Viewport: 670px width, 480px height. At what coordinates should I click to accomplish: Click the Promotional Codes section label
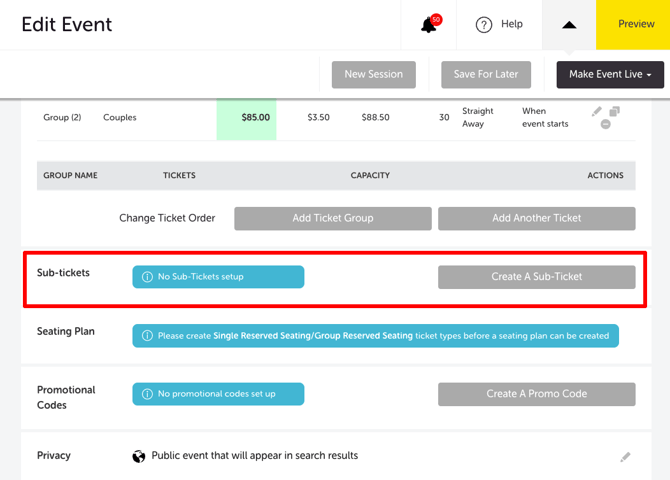click(66, 398)
